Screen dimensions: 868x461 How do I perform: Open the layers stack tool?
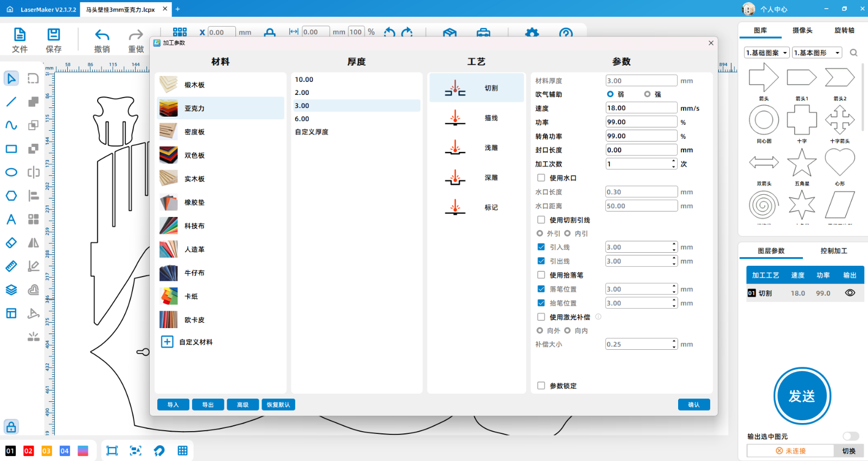click(x=11, y=290)
